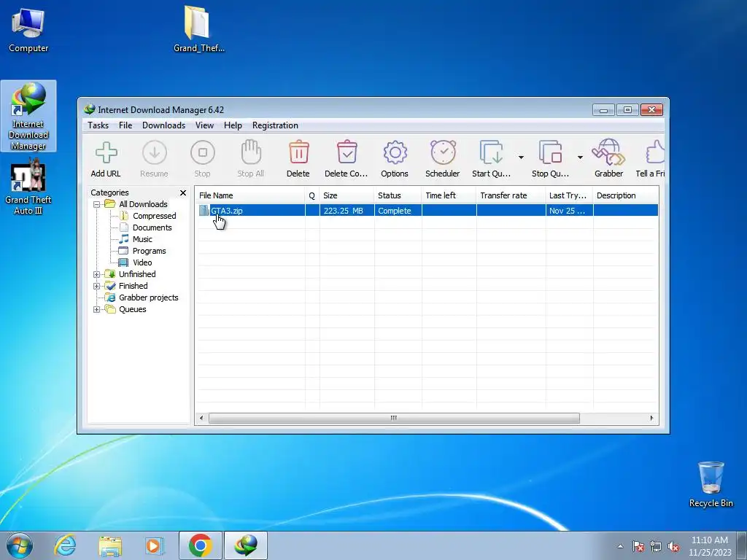
Task: Open the Tasks menu
Action: tap(98, 125)
